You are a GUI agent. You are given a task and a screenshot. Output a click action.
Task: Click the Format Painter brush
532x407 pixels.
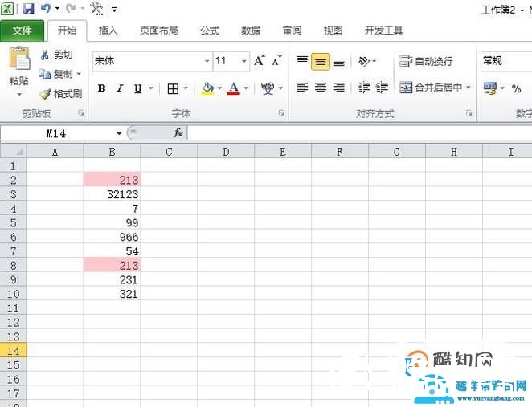pos(60,94)
